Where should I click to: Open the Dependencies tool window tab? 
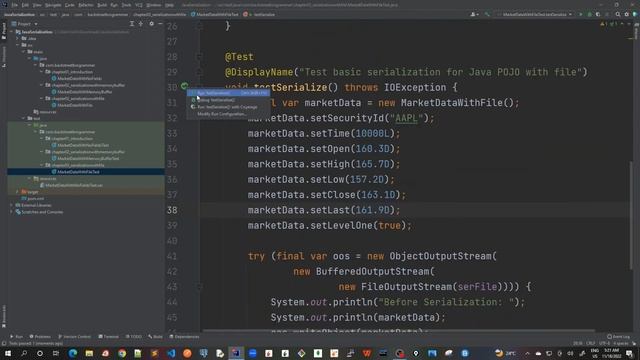coord(184,337)
